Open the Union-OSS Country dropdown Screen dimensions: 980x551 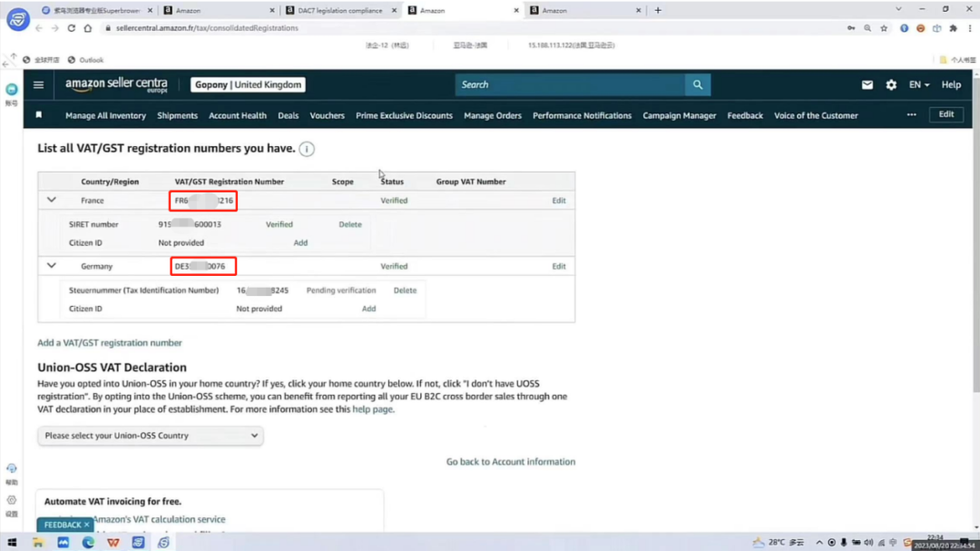(150, 436)
